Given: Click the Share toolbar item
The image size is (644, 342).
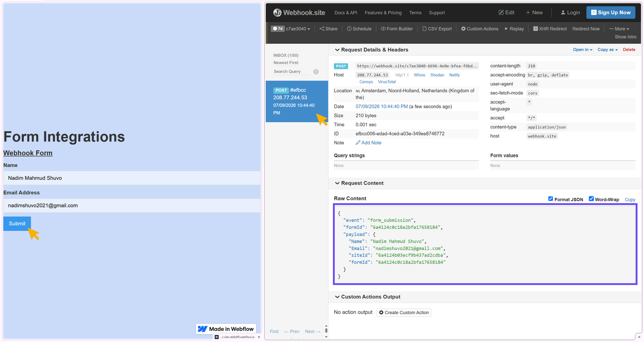Looking at the screenshot, I should 328,29.
